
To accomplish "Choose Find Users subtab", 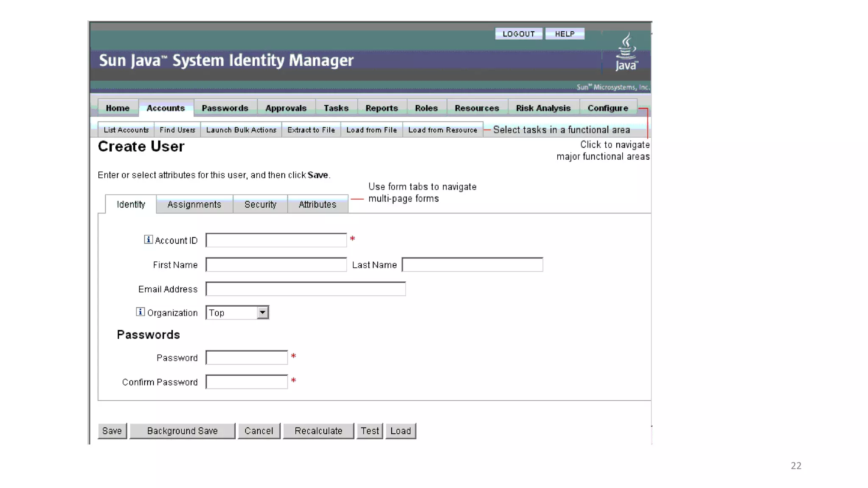I will point(177,130).
